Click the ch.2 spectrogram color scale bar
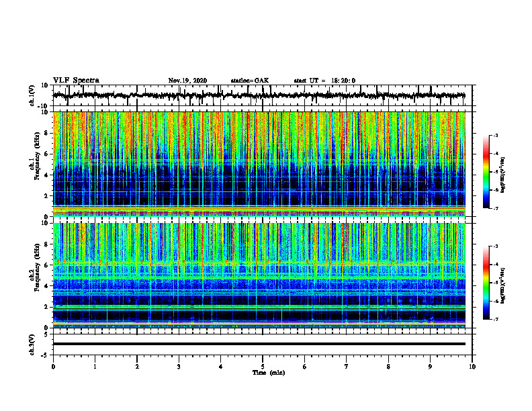This screenshot has width=532, height=411. [486, 283]
